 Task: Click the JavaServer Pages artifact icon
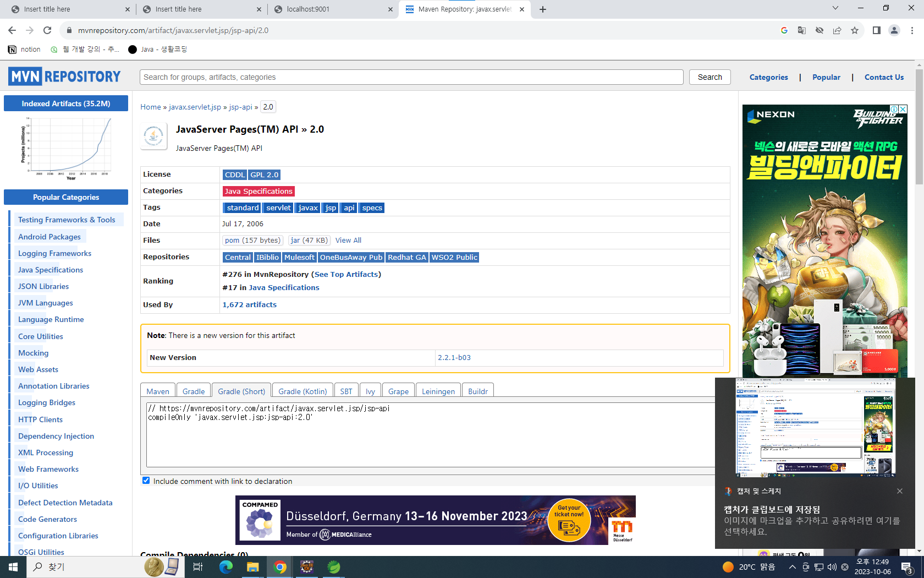tap(154, 136)
